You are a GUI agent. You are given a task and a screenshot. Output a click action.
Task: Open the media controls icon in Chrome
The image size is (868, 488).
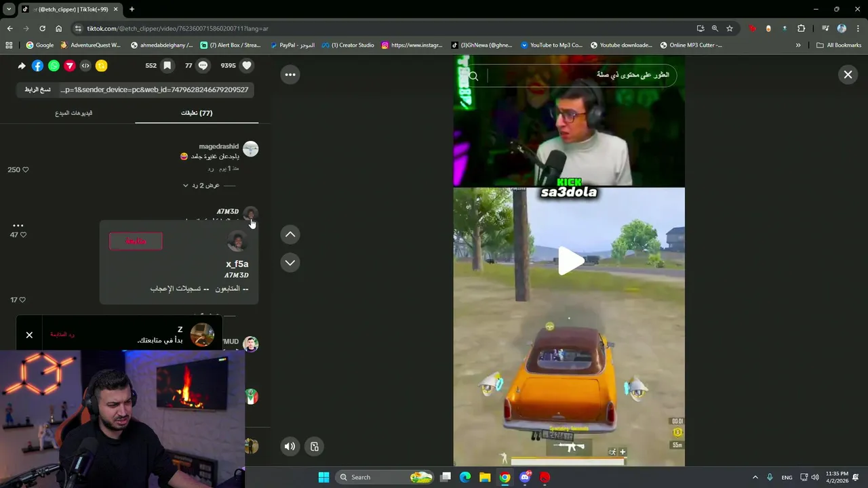[x=825, y=28]
